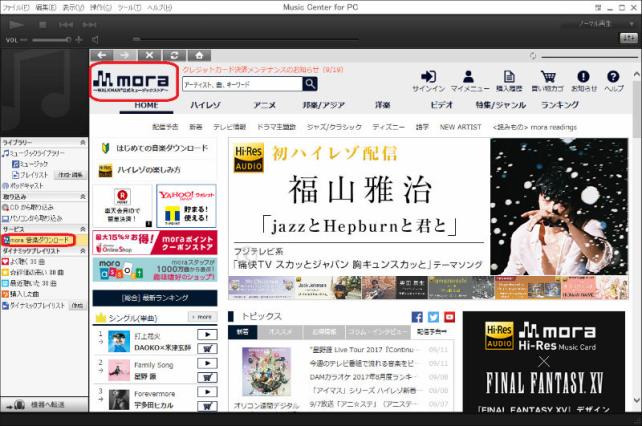Open the 操作(C) menu
Screen dimensions: 642x426
tap(101, 7)
